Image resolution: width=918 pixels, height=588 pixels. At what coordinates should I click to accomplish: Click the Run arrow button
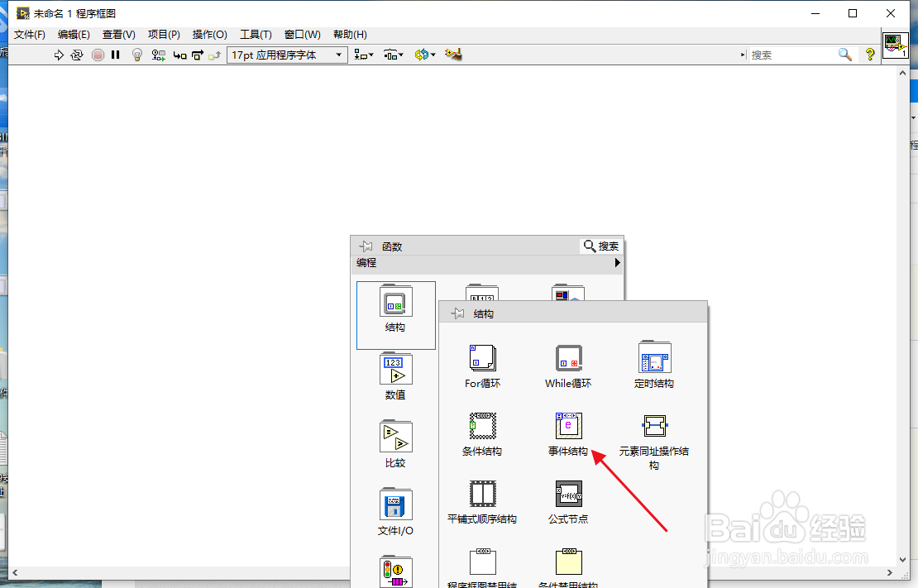click(59, 55)
